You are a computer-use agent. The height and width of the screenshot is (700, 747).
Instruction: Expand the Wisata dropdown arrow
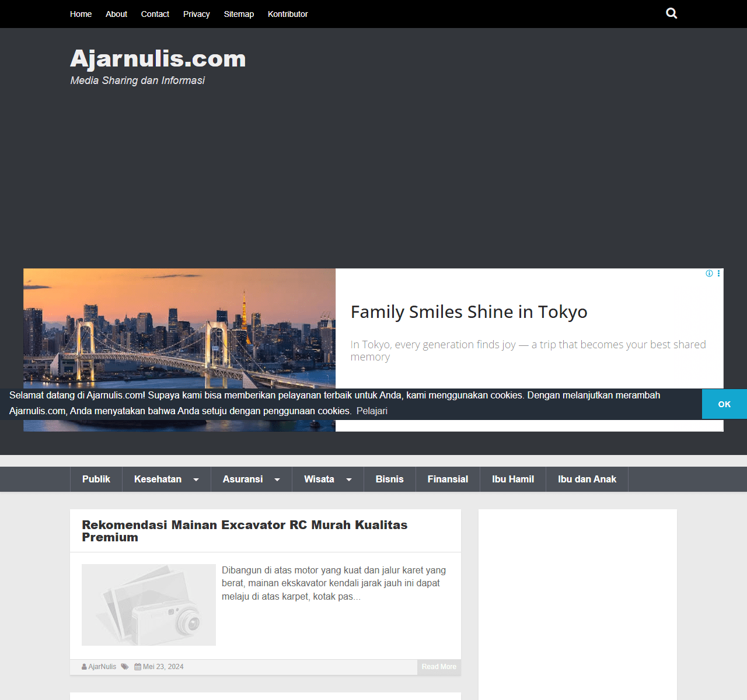pyautogui.click(x=349, y=480)
